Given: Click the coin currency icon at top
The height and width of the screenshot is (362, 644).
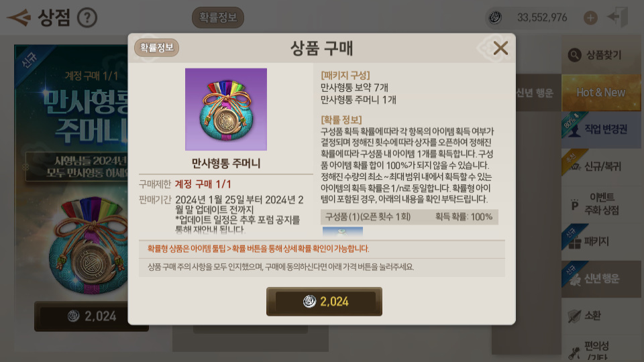Looking at the screenshot, I should (495, 17).
